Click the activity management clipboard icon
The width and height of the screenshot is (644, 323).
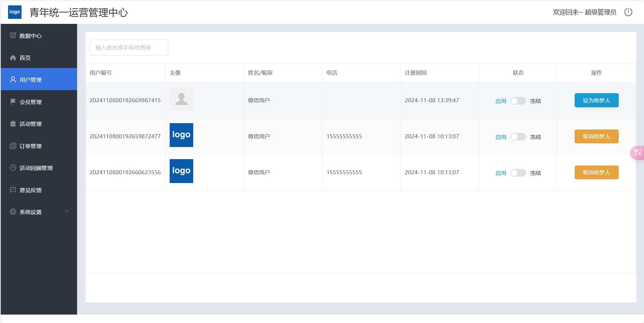click(13, 123)
